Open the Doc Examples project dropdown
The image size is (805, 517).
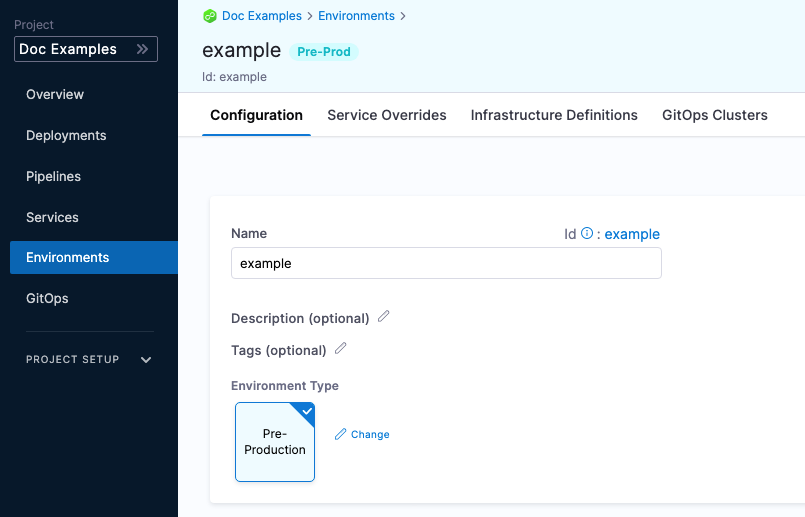coord(85,49)
